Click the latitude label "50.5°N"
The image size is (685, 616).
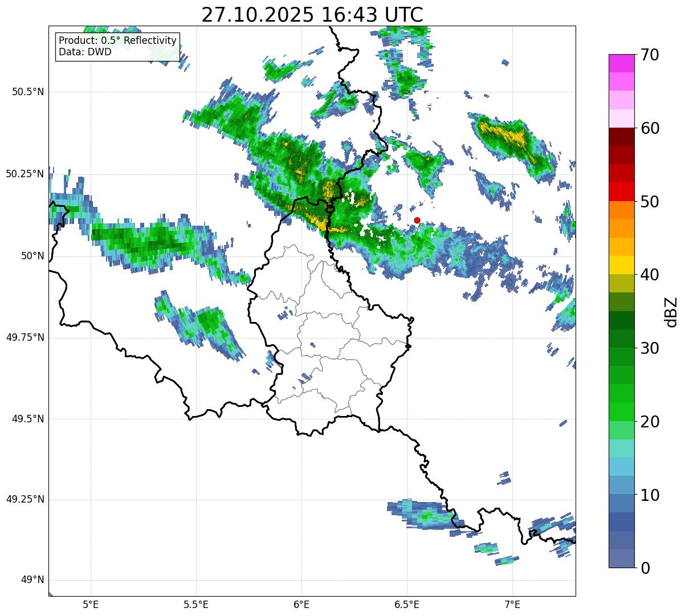point(27,92)
